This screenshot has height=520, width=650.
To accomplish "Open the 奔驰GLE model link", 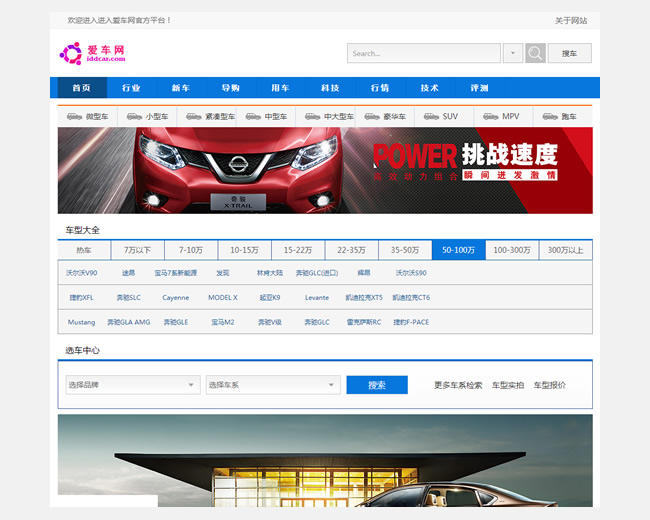I will point(176,322).
